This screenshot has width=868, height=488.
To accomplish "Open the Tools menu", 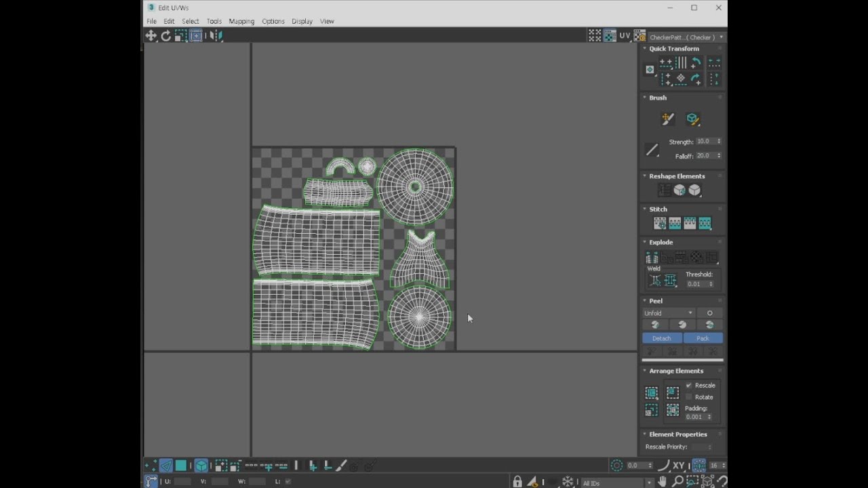I will 214,21.
